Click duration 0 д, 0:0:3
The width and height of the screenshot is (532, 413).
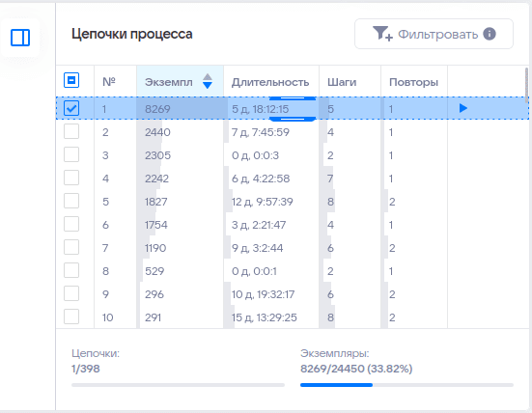click(x=255, y=155)
